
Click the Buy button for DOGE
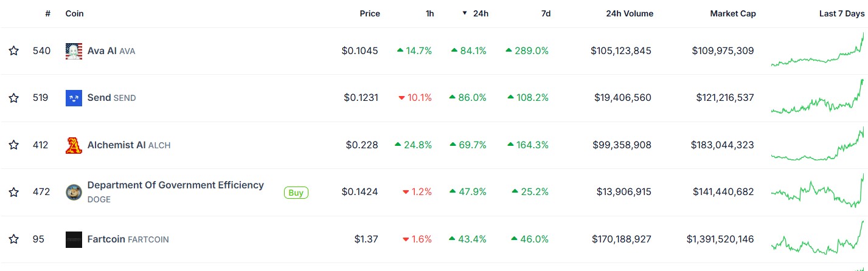[x=296, y=193]
